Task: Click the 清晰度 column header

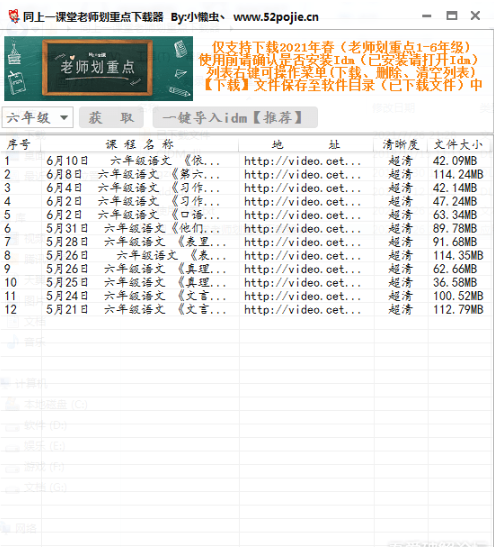Action: coord(401,144)
